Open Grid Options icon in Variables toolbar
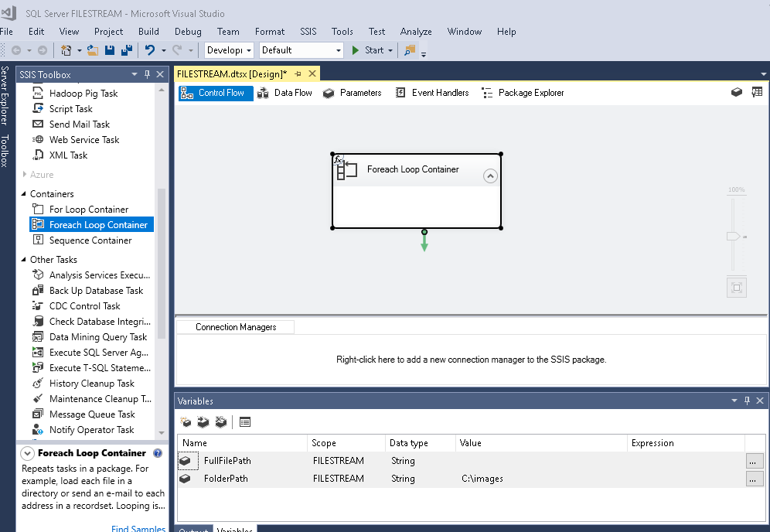 pyautogui.click(x=245, y=422)
